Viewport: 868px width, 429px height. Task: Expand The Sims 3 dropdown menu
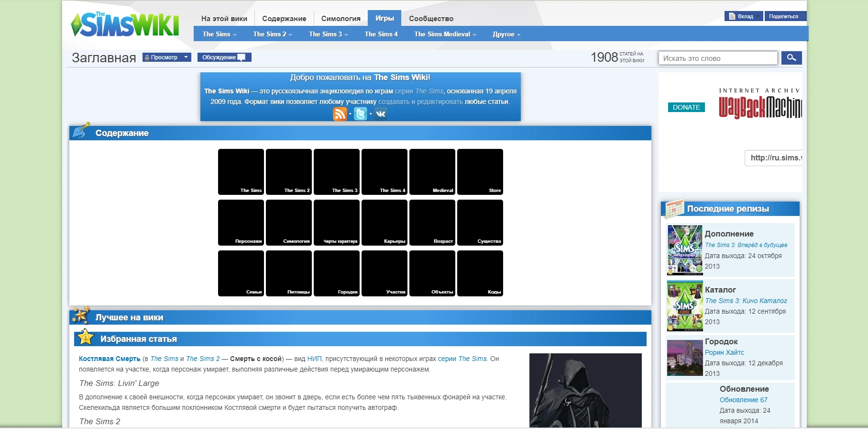329,34
